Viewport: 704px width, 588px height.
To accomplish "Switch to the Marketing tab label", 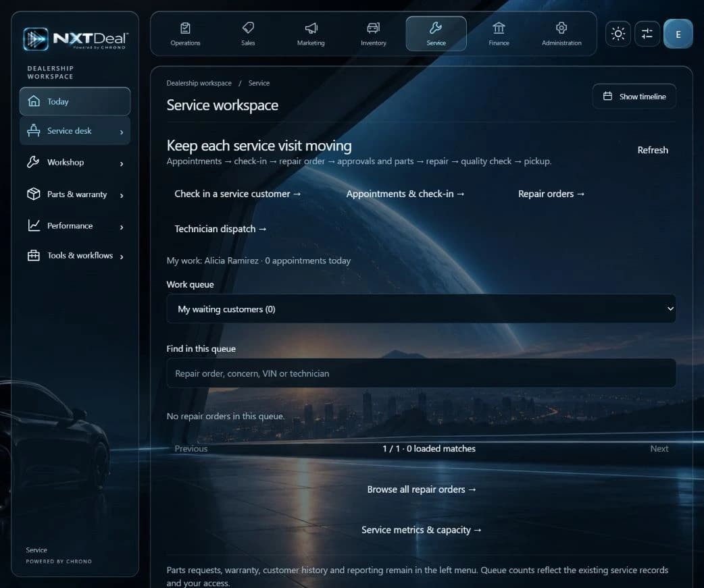I will pyautogui.click(x=311, y=43).
